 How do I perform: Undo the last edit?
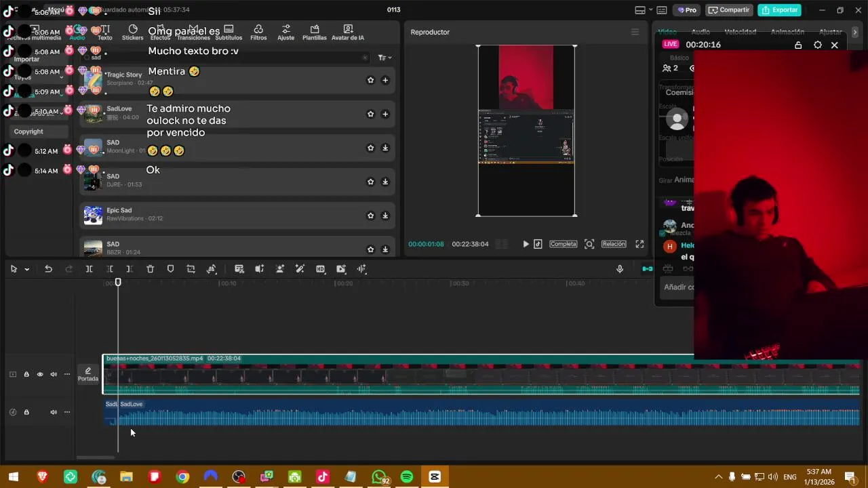click(x=48, y=269)
